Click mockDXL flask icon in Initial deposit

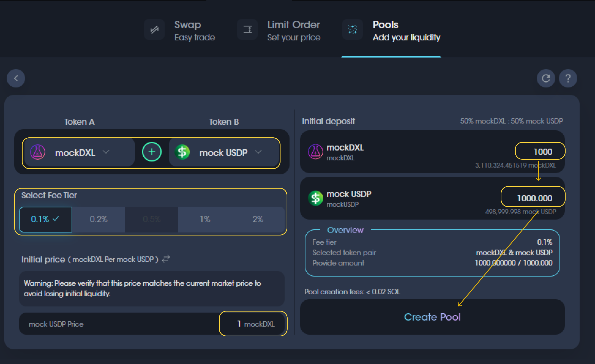coord(315,152)
